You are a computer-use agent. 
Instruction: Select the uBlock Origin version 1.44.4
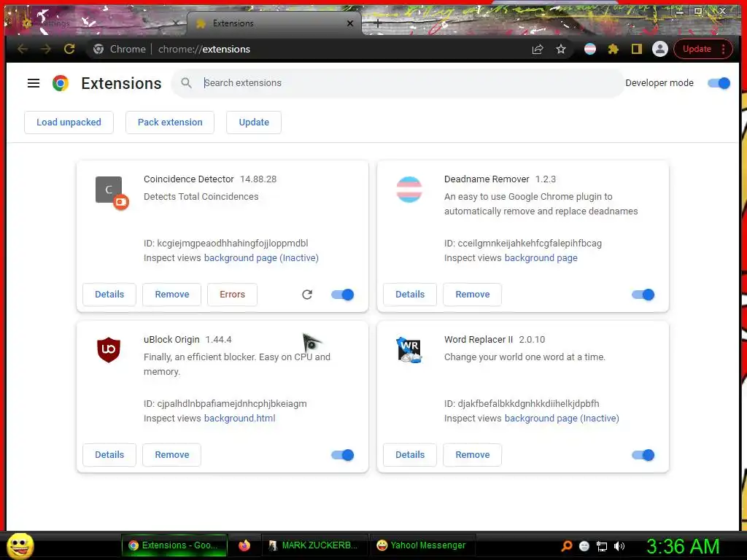tap(218, 340)
